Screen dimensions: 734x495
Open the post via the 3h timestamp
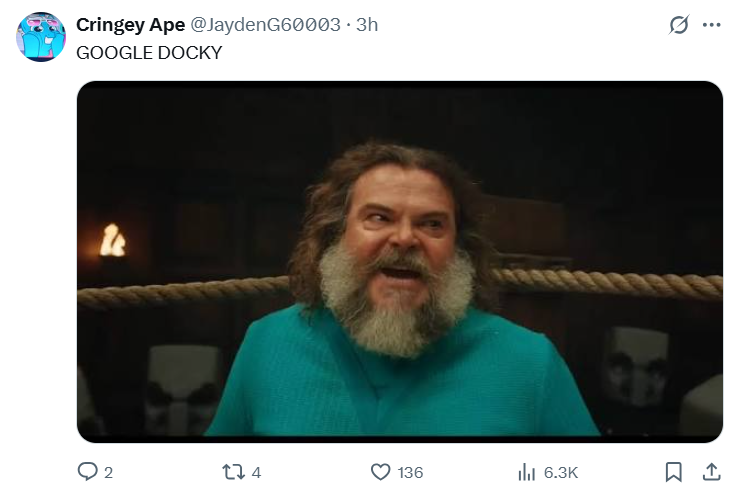[x=367, y=25]
